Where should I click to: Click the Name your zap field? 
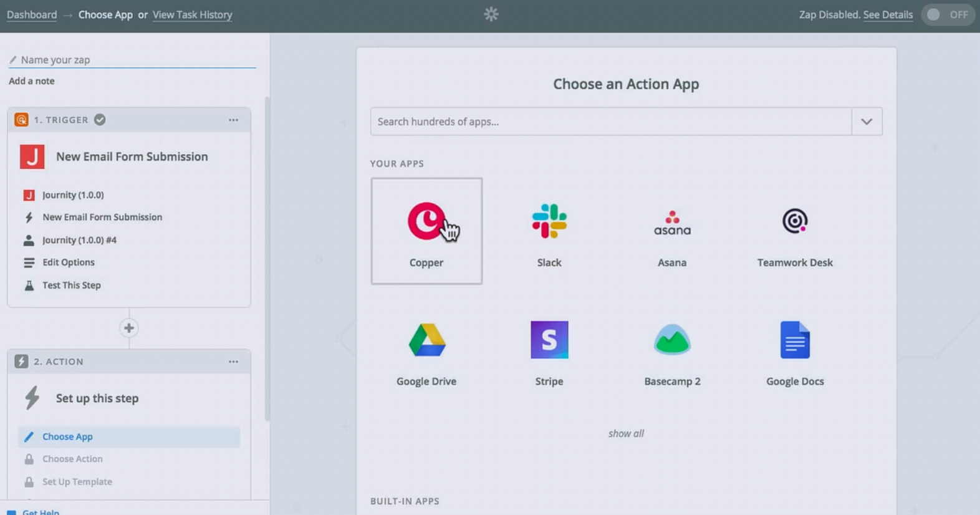point(132,60)
